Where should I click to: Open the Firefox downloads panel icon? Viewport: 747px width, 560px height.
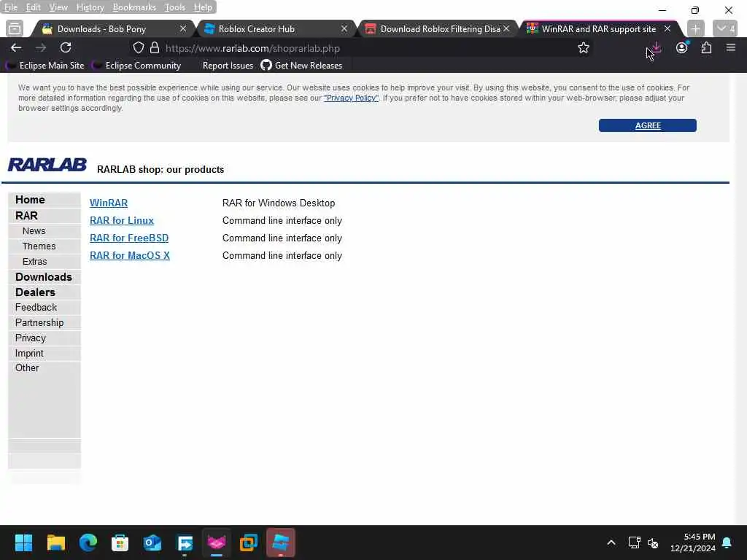pos(657,47)
